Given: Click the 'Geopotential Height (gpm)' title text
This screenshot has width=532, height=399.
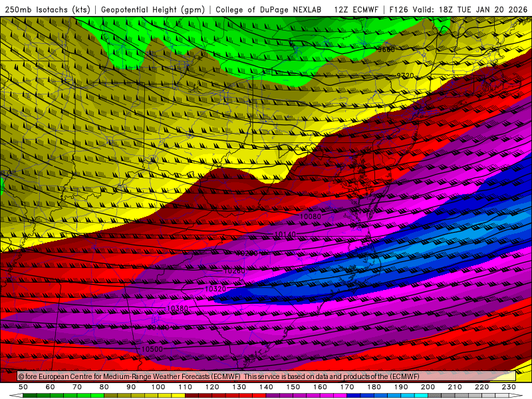Looking at the screenshot, I should [x=153, y=9].
